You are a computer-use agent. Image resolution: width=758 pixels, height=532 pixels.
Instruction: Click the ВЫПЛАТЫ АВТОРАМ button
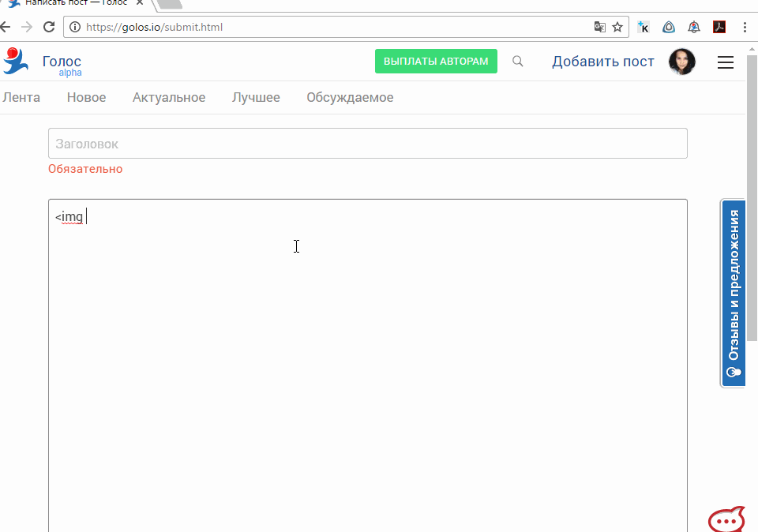[436, 62]
